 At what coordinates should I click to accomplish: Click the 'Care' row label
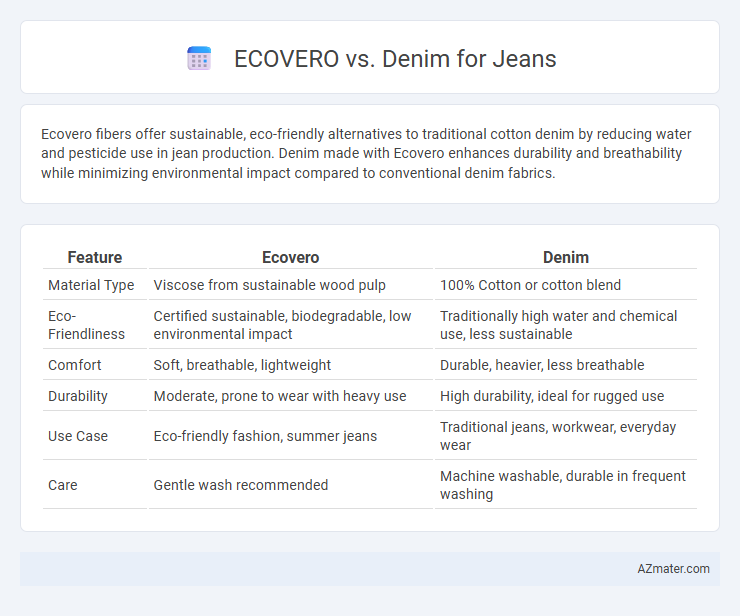pyautogui.click(x=62, y=485)
